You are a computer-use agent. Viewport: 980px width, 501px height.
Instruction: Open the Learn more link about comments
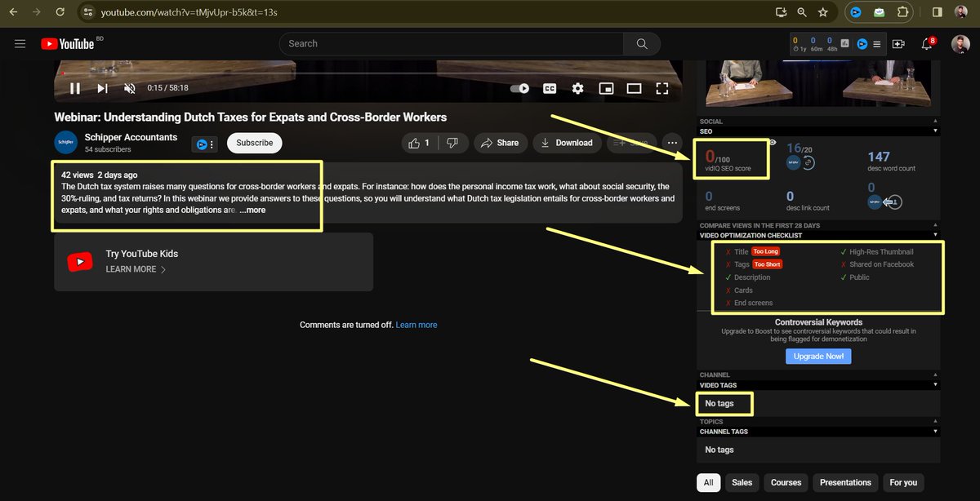click(416, 324)
